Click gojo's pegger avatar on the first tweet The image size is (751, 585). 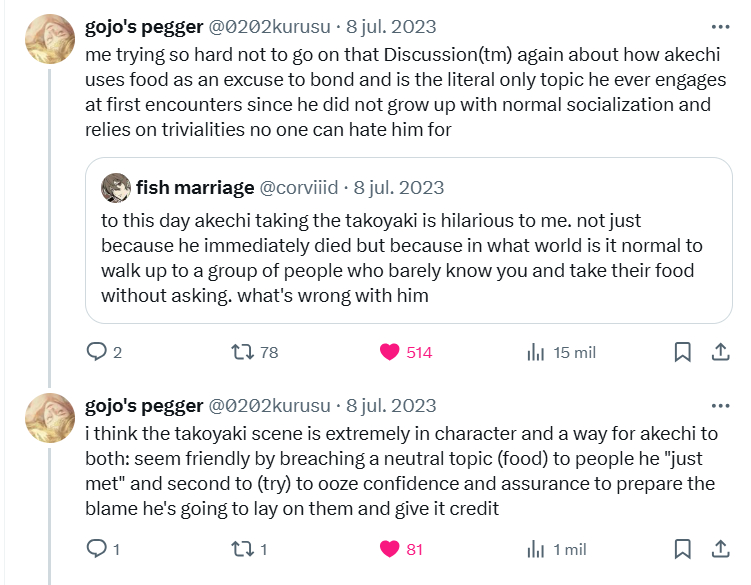point(48,40)
